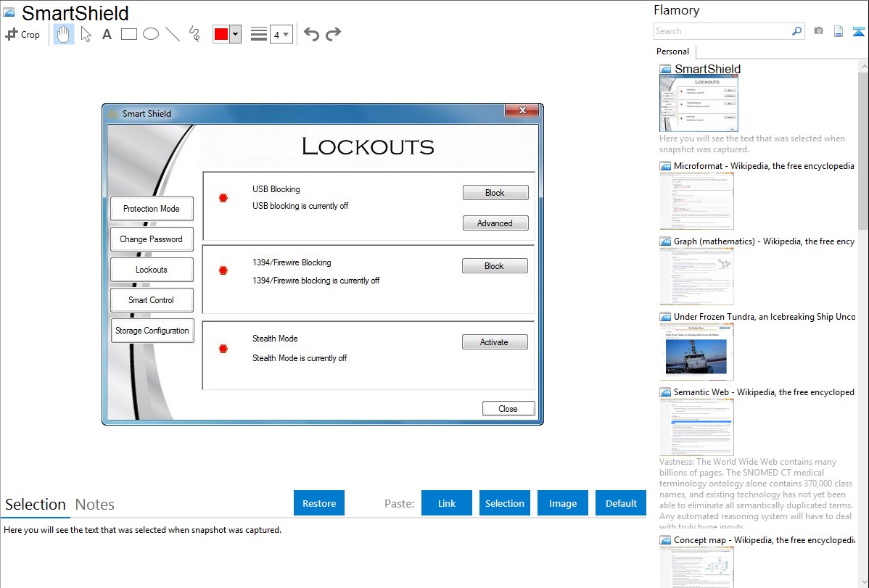Select the Crop tool
The image size is (869, 588).
[x=22, y=34]
